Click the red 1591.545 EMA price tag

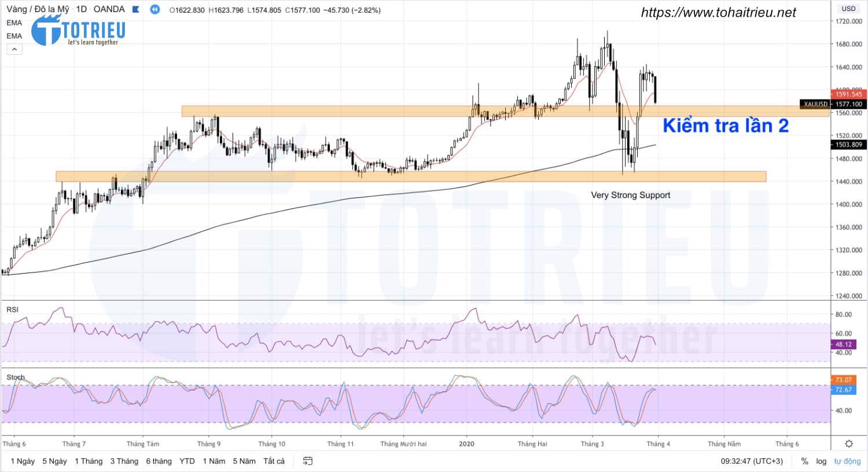click(848, 94)
